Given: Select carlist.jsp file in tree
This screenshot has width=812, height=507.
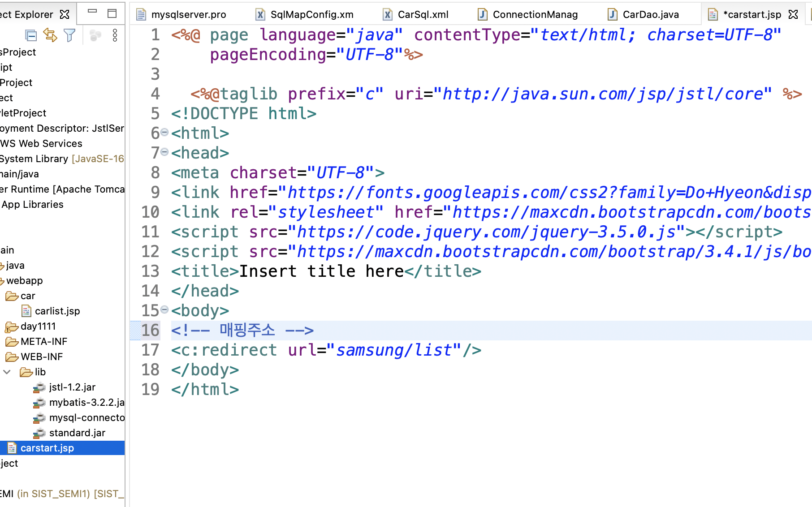Looking at the screenshot, I should (x=51, y=311).
